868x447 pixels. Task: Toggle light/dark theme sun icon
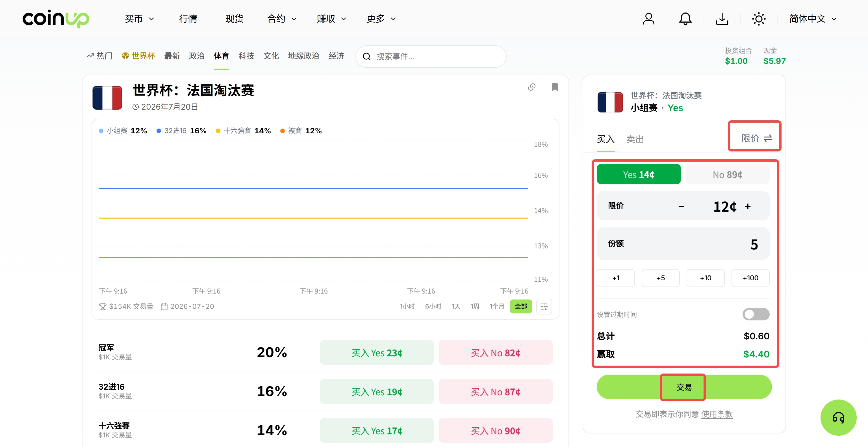click(x=758, y=19)
